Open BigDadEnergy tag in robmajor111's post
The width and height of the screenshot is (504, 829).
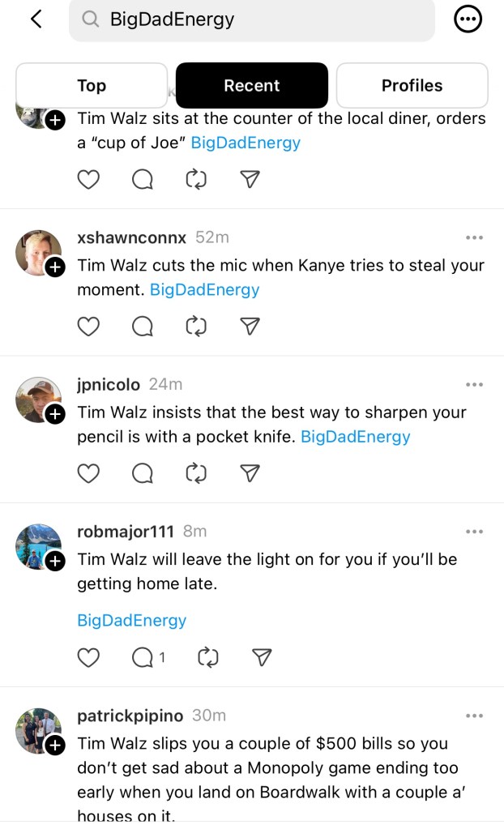pos(131,620)
